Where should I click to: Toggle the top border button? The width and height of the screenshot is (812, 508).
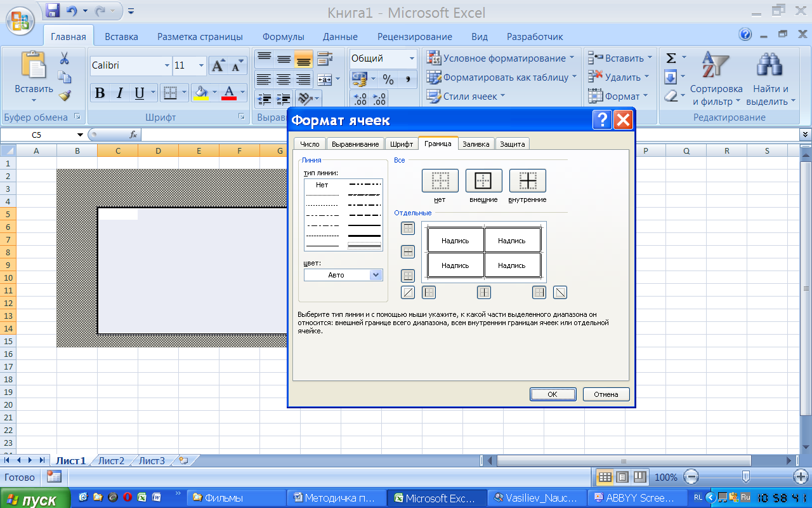click(408, 229)
